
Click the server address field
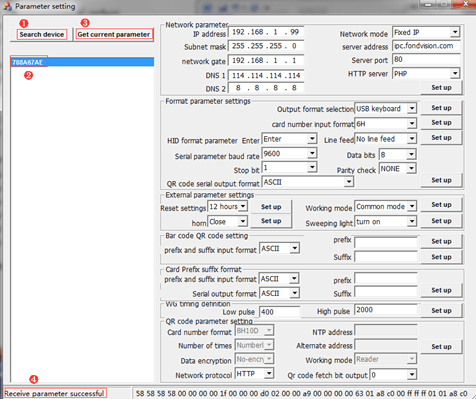426,46
